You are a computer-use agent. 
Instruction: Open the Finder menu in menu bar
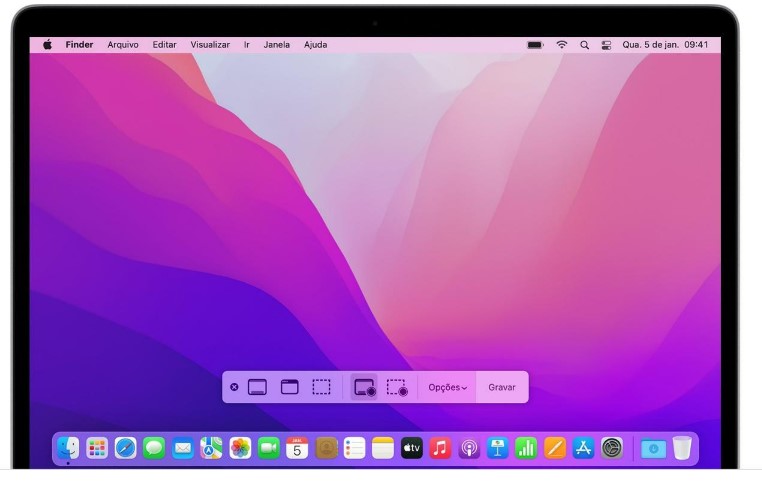(x=79, y=45)
